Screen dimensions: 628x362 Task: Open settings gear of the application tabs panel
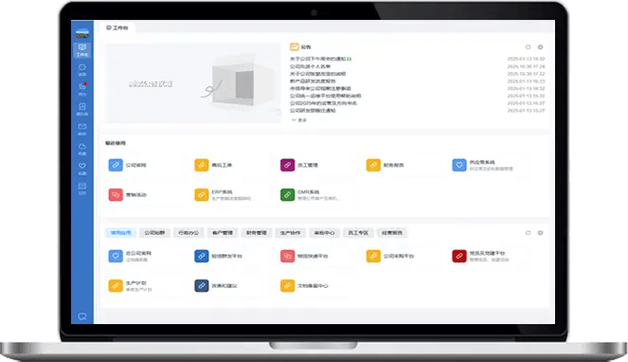click(540, 233)
